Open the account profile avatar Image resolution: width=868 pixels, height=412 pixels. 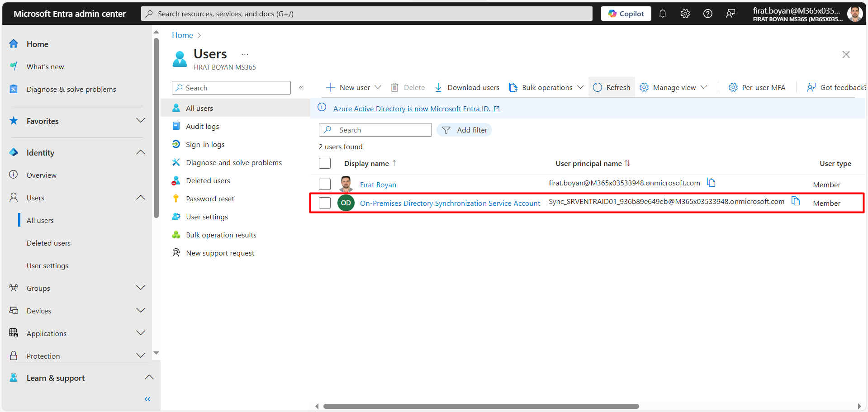(x=854, y=14)
